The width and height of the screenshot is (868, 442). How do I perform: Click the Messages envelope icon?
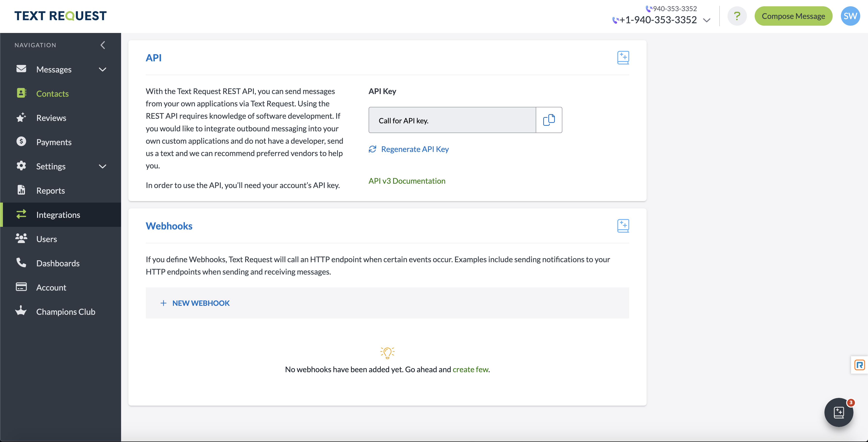[21, 69]
